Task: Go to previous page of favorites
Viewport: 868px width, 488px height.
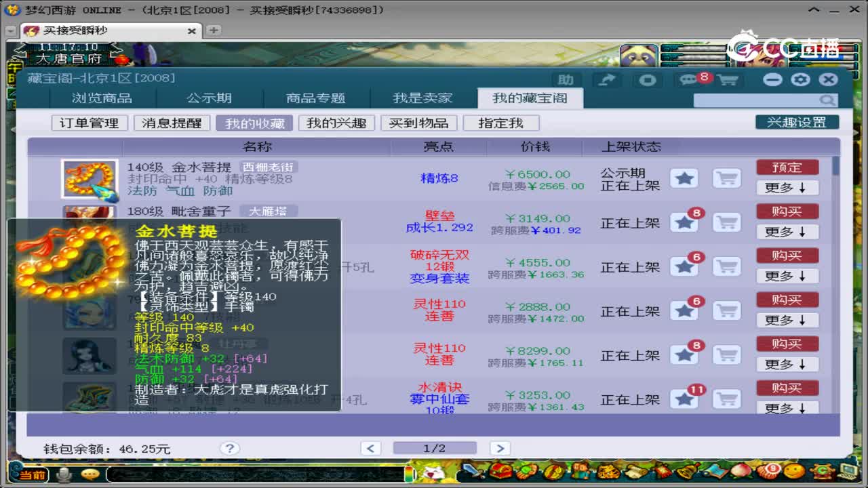Action: pos(370,448)
